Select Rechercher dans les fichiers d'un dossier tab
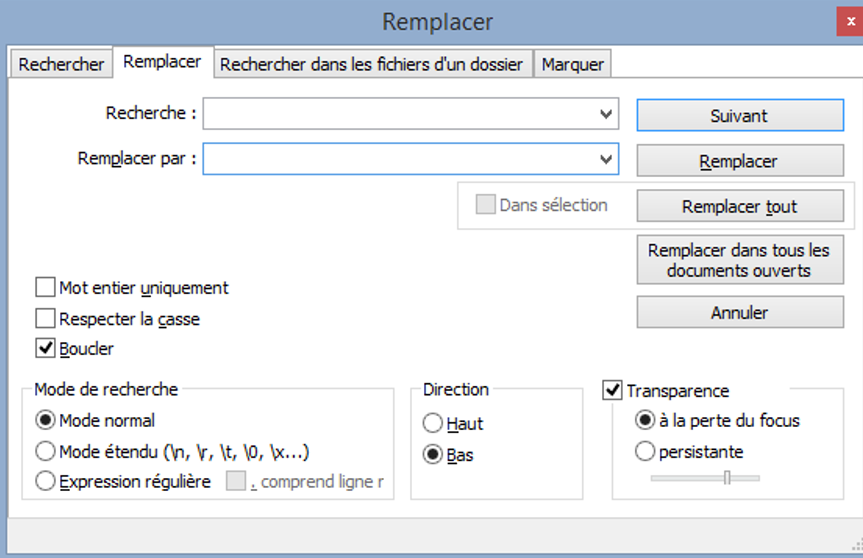Viewport: 863px width, 558px height. [x=371, y=64]
